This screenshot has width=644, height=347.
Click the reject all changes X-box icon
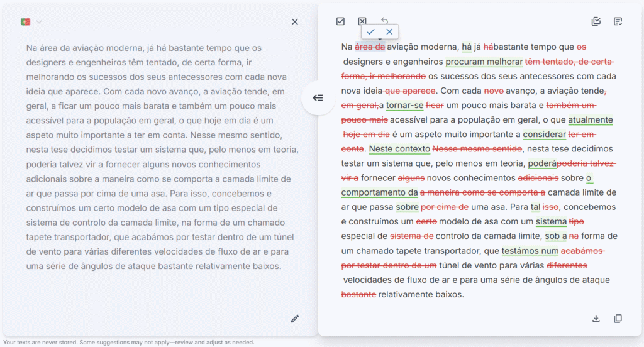(x=362, y=21)
